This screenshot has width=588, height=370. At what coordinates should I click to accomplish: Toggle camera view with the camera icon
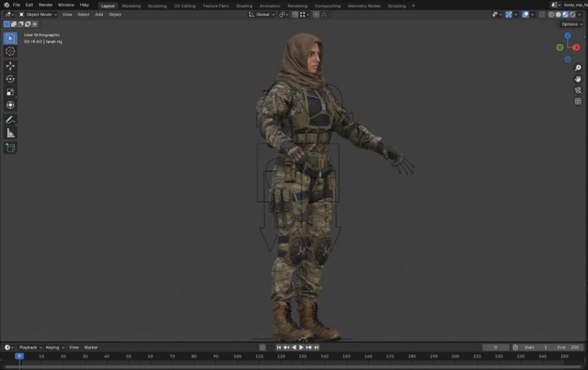tap(578, 90)
